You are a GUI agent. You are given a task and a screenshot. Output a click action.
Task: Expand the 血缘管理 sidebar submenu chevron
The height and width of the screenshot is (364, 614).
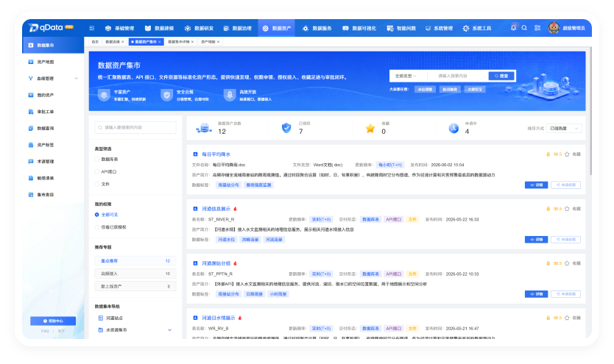(77, 79)
